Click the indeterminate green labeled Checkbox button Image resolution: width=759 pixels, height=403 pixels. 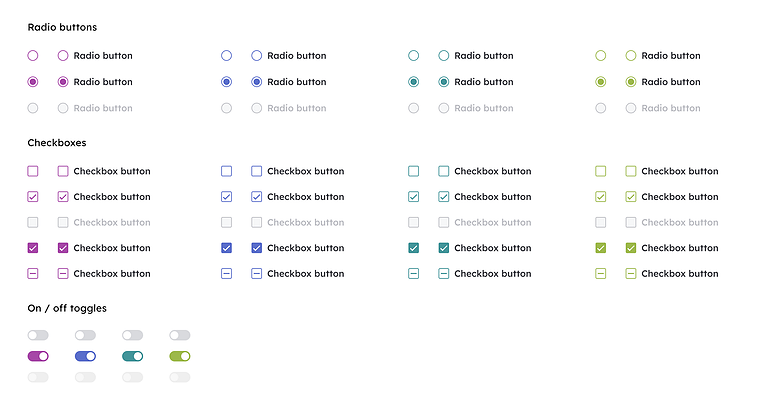tap(631, 273)
